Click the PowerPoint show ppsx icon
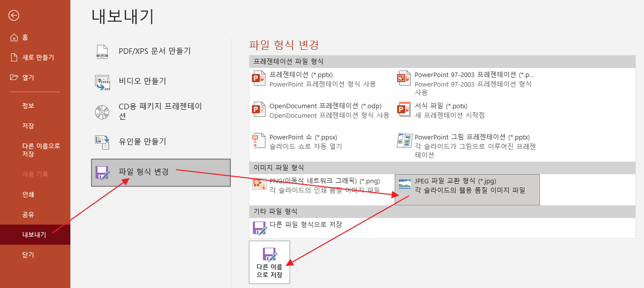Image resolution: width=644 pixels, height=288 pixels. 258,141
